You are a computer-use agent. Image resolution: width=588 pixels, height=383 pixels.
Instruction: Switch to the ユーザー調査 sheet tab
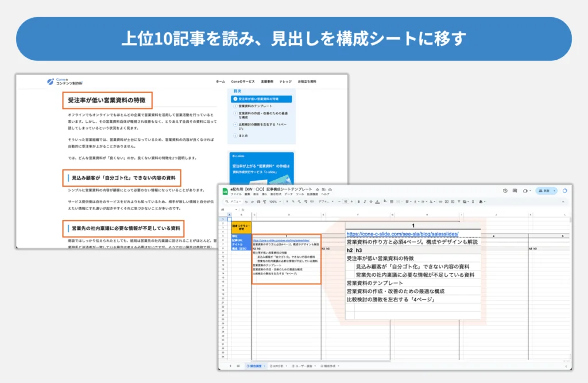click(303, 365)
